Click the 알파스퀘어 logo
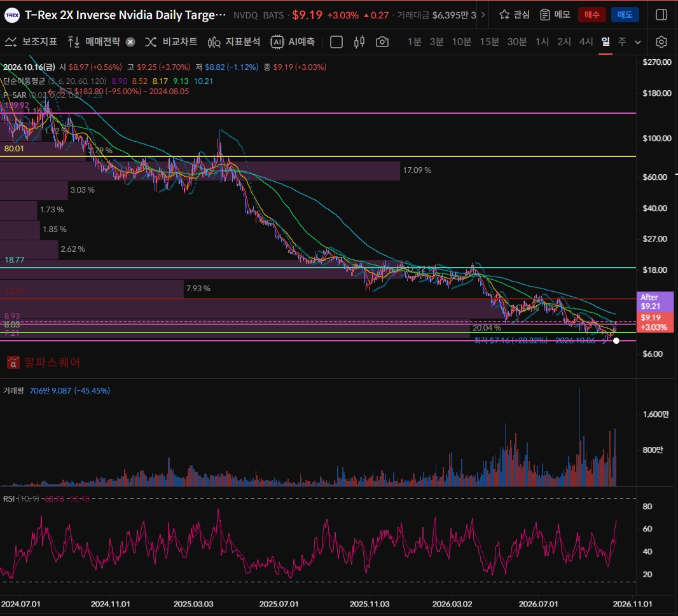This screenshot has width=678, height=616. tap(44, 362)
